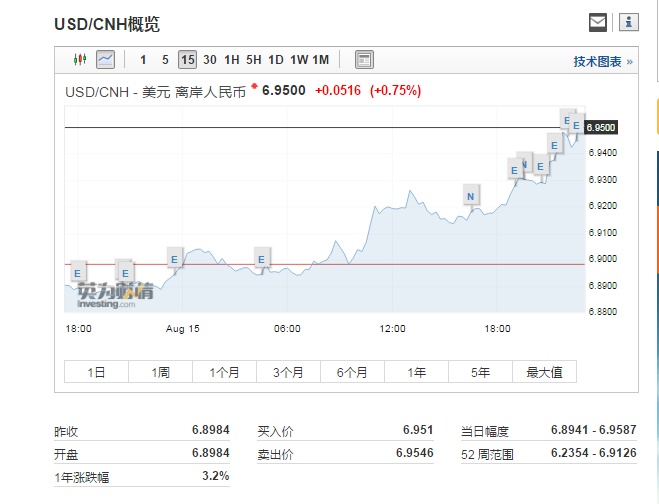This screenshot has height=504, width=659.
Task: Click the news layout icon in toolbar
Action: pos(364,60)
